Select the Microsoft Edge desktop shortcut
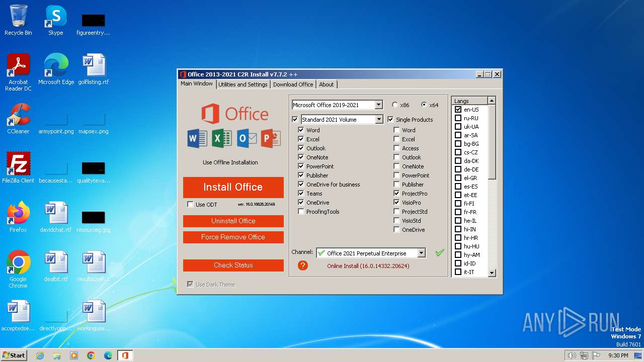644x362 pixels. click(x=56, y=69)
